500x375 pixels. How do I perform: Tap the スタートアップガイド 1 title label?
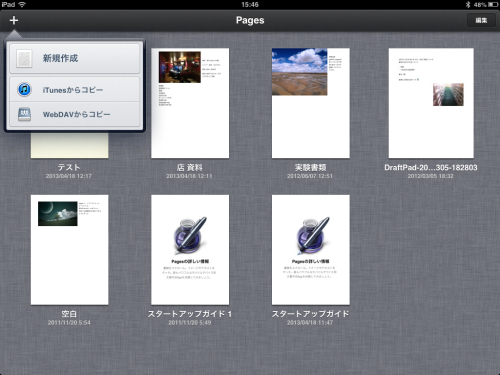coord(190,314)
